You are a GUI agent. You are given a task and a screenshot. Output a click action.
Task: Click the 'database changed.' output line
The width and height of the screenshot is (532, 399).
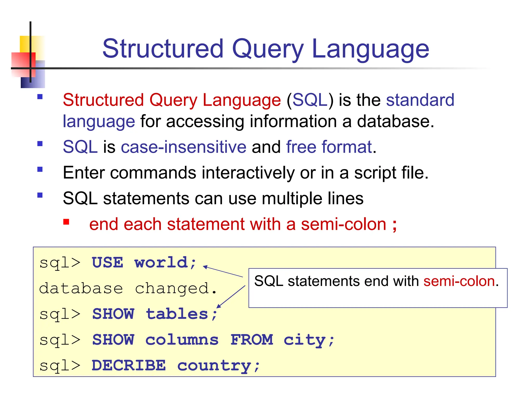point(128,288)
